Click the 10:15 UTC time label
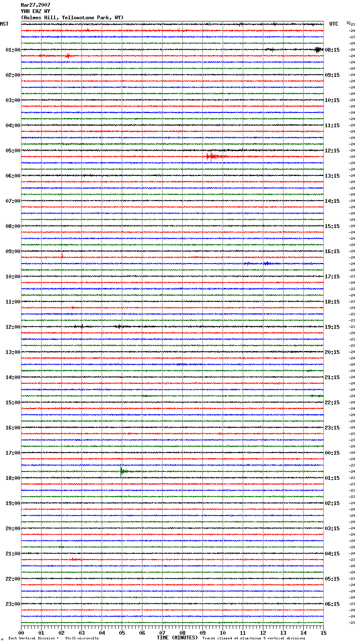 coord(332,100)
